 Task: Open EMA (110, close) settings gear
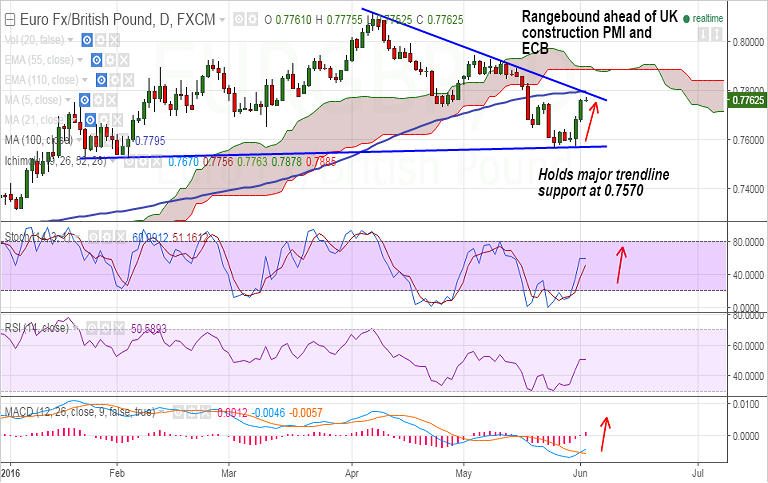(x=115, y=80)
